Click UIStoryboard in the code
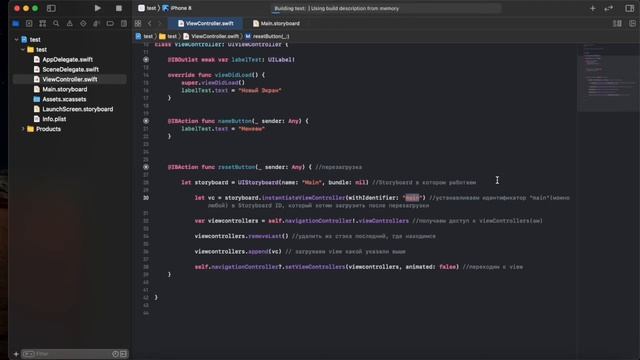 tap(258, 182)
